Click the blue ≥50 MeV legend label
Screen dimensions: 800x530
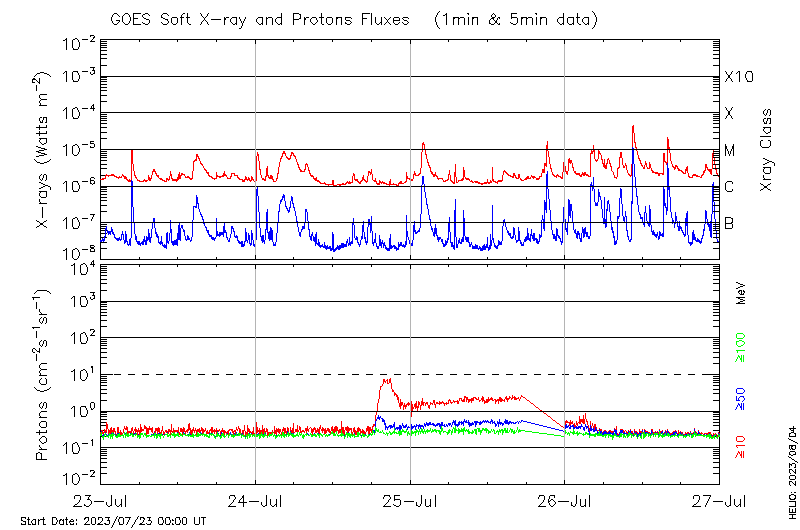coord(742,400)
